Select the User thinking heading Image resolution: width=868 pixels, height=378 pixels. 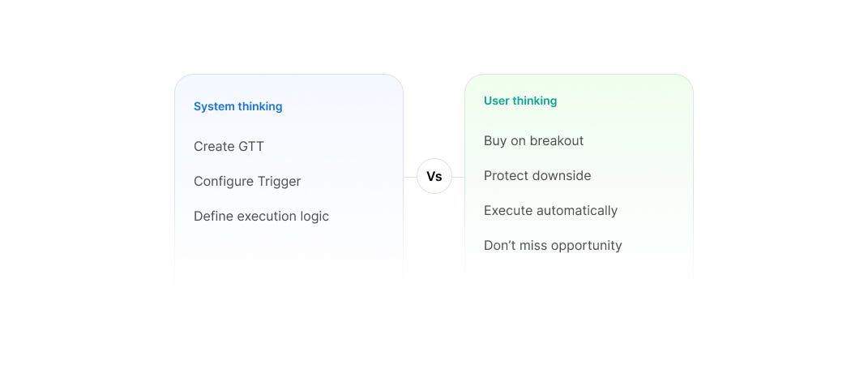click(x=520, y=101)
